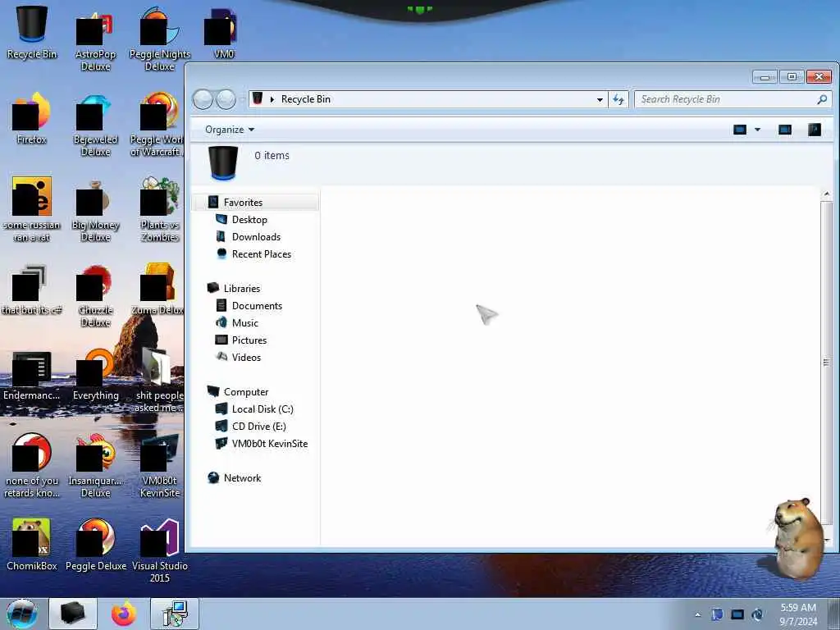
Task: Click the Search Recycle Bin field
Action: click(x=733, y=99)
